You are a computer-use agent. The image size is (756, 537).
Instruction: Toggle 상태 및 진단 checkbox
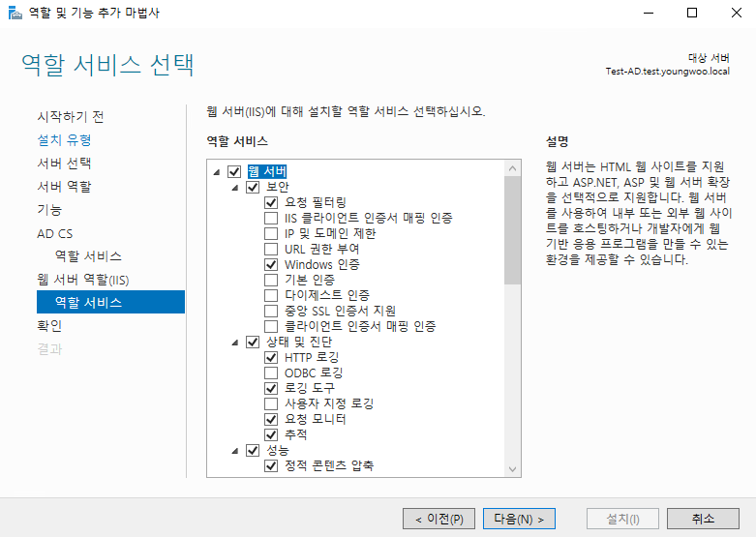253,342
